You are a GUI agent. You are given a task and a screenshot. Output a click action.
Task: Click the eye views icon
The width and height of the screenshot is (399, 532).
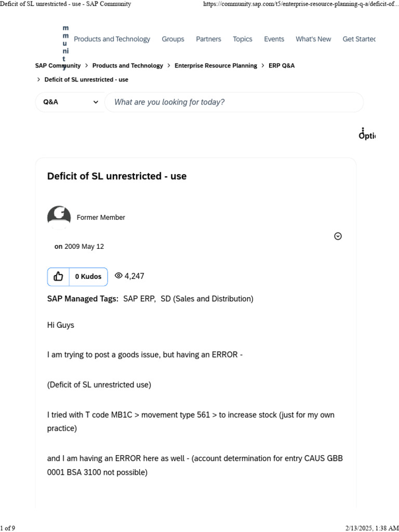(x=118, y=276)
